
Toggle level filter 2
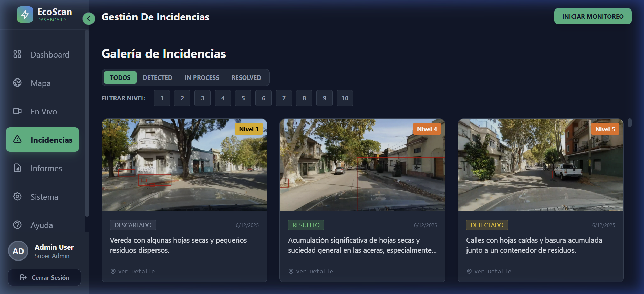[x=182, y=98]
